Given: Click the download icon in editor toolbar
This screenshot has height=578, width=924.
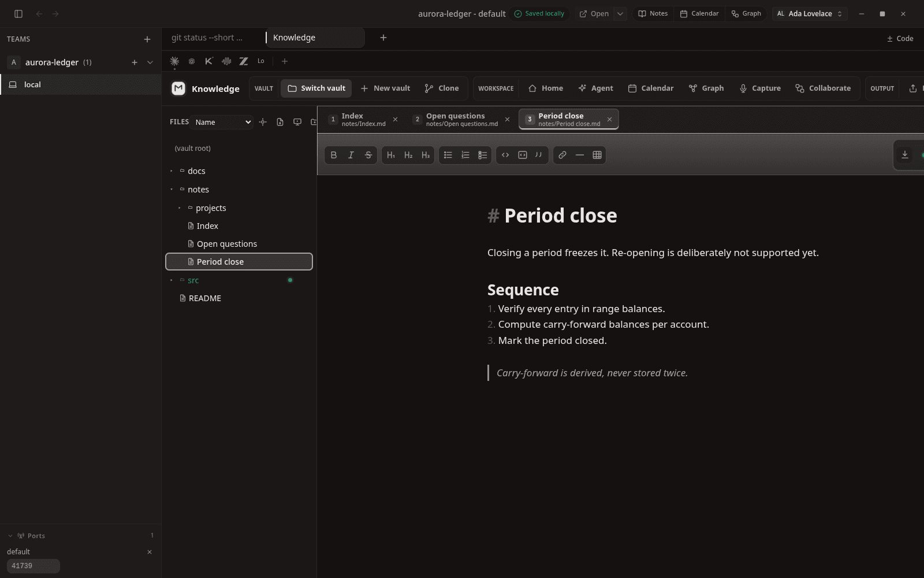Looking at the screenshot, I should click(905, 155).
